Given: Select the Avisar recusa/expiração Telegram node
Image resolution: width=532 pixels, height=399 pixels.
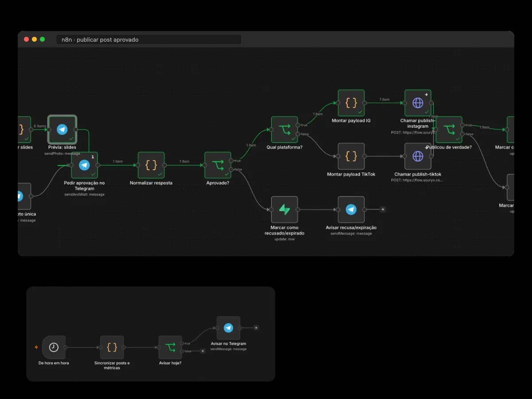Looking at the screenshot, I should (x=351, y=209).
